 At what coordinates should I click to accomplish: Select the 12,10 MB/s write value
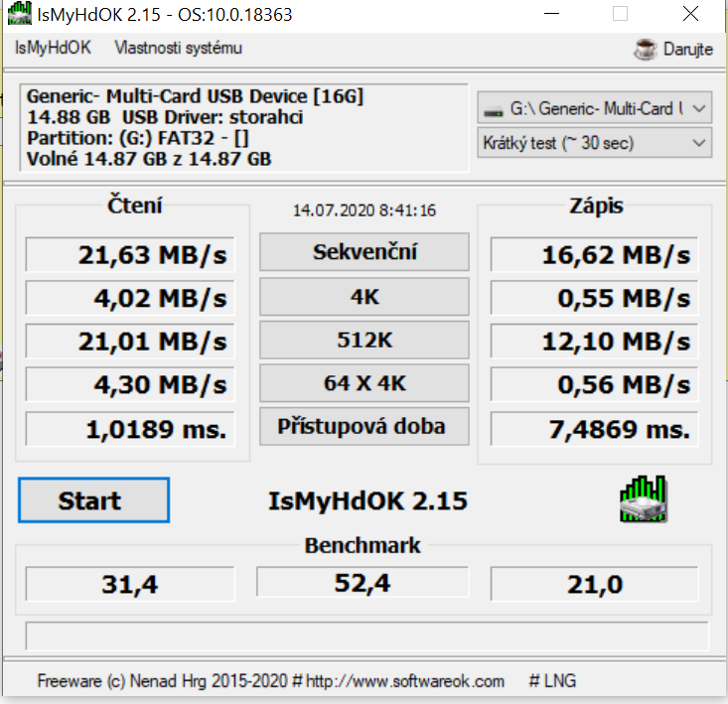click(594, 341)
